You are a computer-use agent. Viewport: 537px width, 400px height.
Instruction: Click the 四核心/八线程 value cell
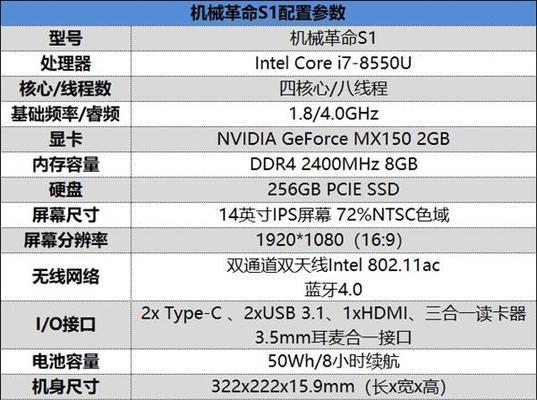point(334,89)
